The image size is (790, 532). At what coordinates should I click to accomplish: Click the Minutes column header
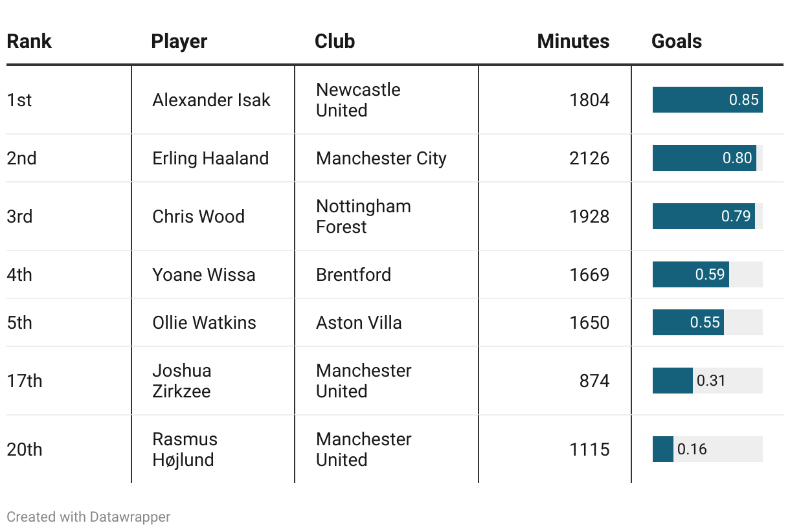[x=573, y=41]
